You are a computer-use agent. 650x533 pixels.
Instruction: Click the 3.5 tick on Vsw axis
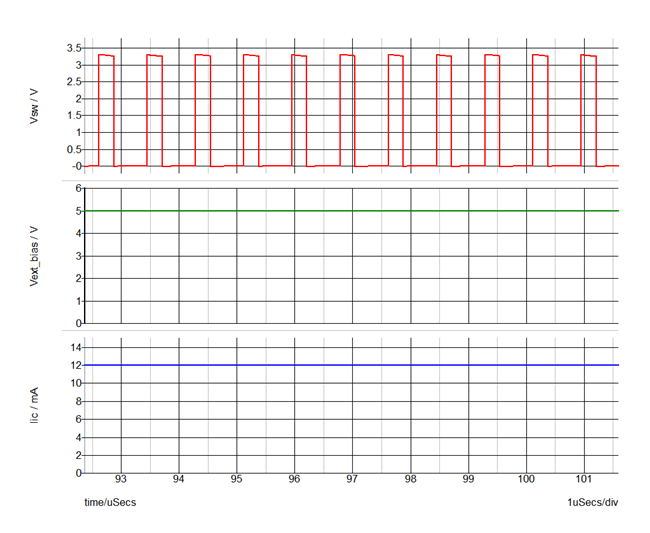coord(74,48)
